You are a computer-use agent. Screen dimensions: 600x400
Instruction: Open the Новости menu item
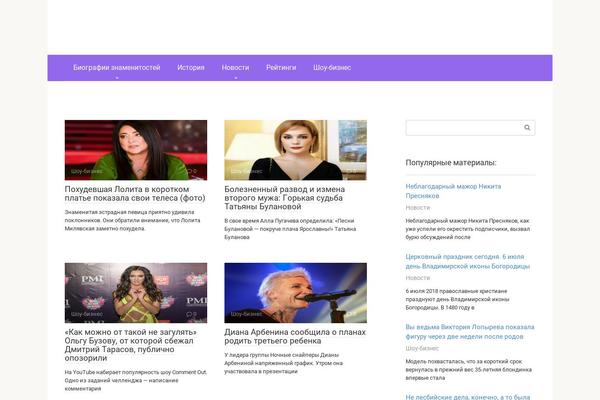[x=235, y=67]
